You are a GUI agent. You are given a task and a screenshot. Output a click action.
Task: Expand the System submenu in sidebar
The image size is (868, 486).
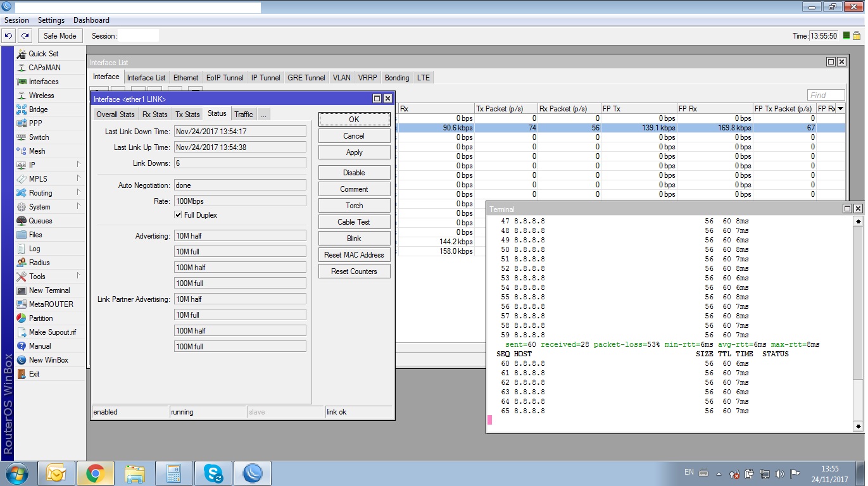[79, 206]
